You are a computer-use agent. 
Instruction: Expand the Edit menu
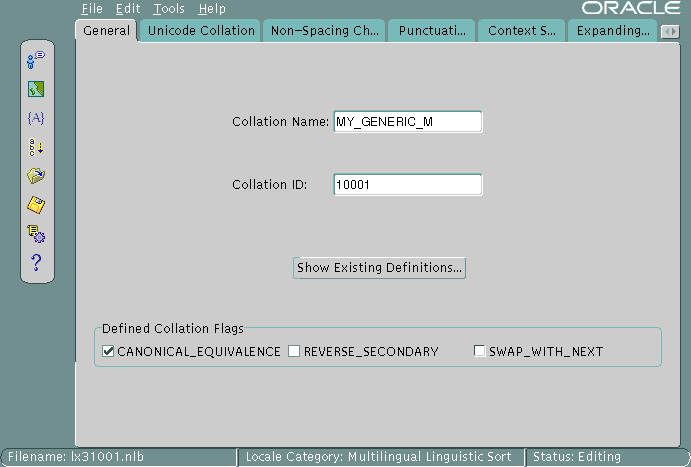(x=128, y=9)
